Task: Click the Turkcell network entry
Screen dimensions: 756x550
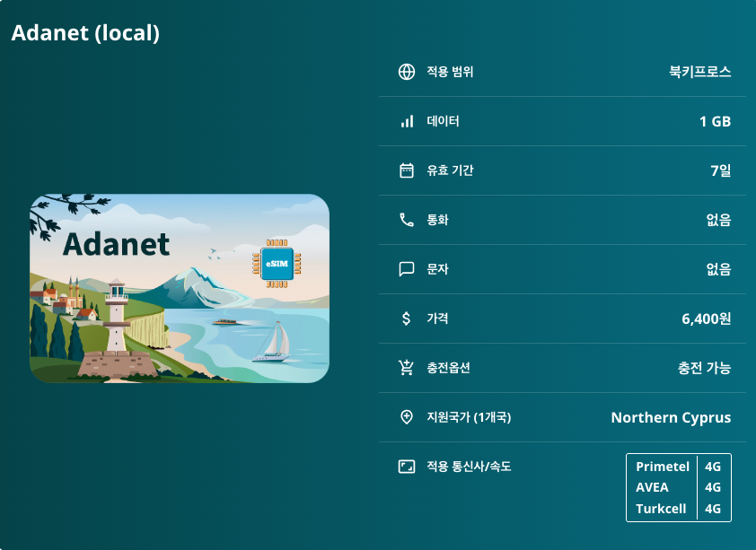Action: tap(661, 509)
